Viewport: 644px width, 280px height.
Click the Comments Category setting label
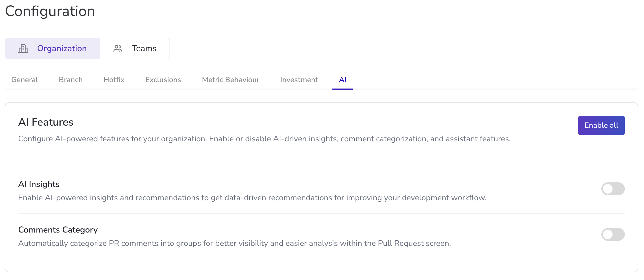coord(58,230)
